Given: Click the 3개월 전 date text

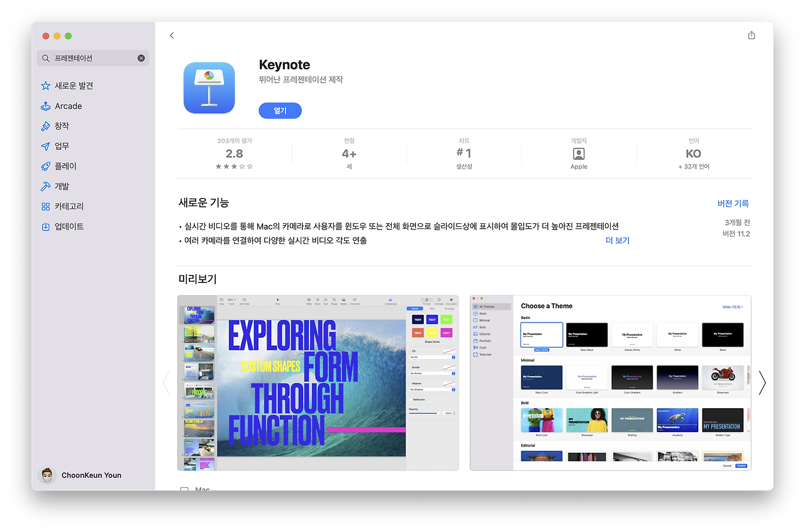Looking at the screenshot, I should (738, 223).
